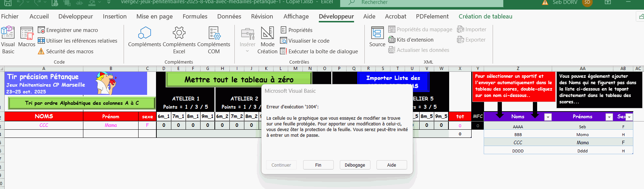Switch to the Formules tab
This screenshot has height=189, width=644.
tap(195, 16)
